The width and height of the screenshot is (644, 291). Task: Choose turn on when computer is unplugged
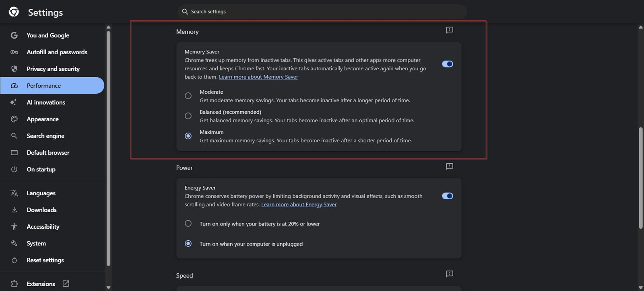pyautogui.click(x=188, y=244)
